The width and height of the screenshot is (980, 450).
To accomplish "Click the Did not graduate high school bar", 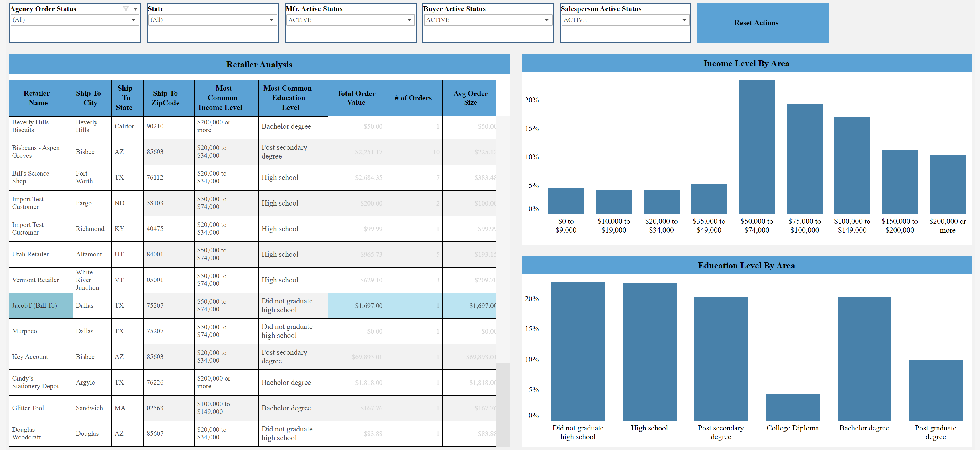I will (578, 352).
